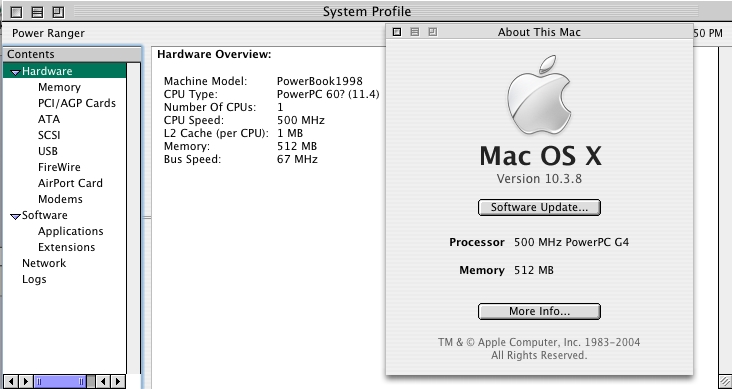Click the System Profile title bar text
The image size is (732, 389).
coord(367,11)
